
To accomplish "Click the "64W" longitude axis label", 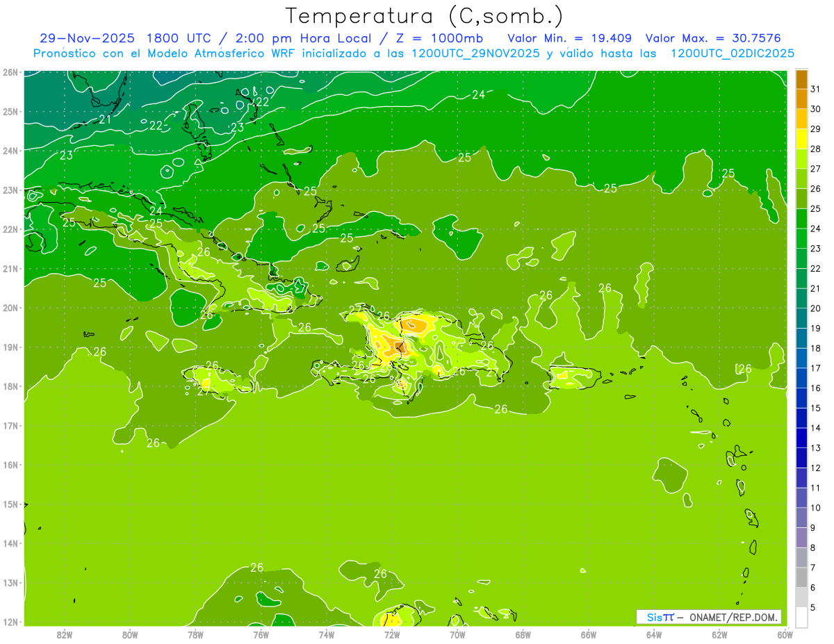I will pyautogui.click(x=654, y=634).
